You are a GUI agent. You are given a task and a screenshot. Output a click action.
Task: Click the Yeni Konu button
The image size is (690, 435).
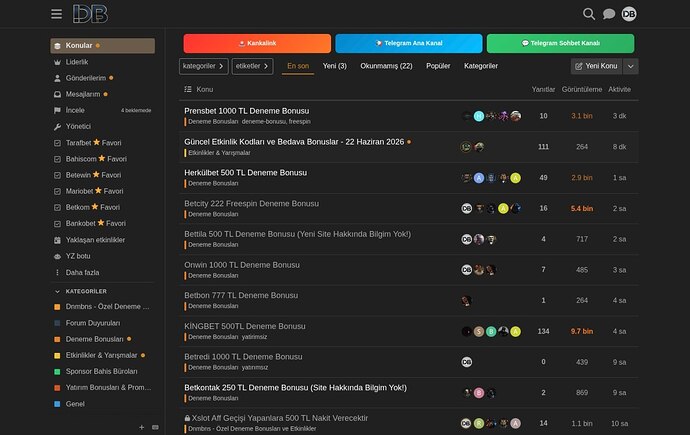click(x=596, y=66)
